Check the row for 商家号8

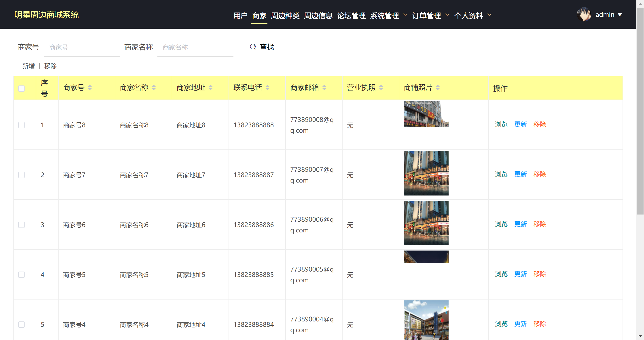(21, 125)
